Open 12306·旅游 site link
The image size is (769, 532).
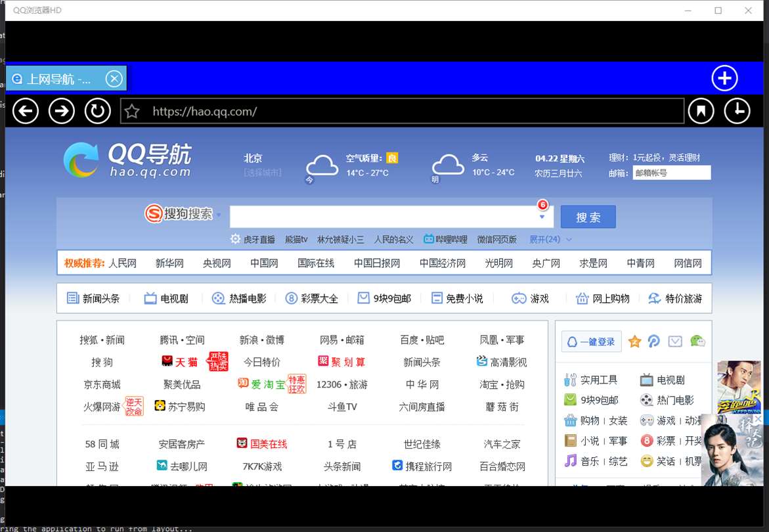tap(342, 384)
